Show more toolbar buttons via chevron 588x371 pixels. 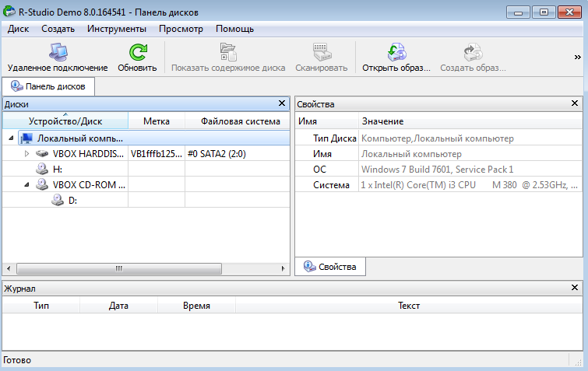pos(578,57)
